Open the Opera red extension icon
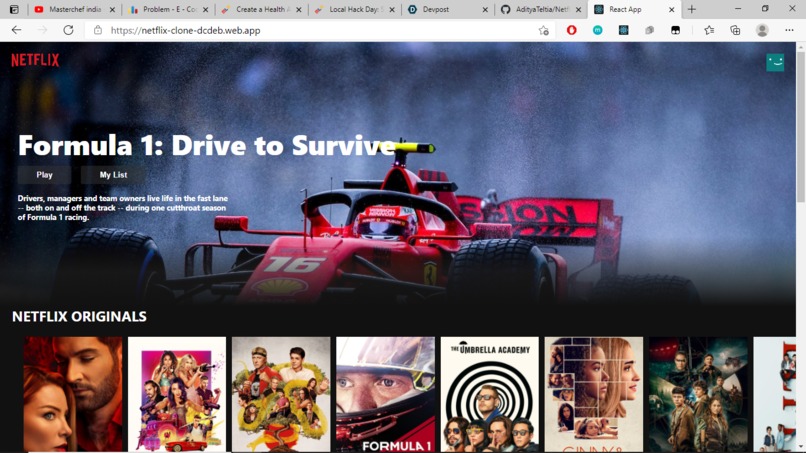This screenshot has width=806, height=453. pyautogui.click(x=571, y=30)
